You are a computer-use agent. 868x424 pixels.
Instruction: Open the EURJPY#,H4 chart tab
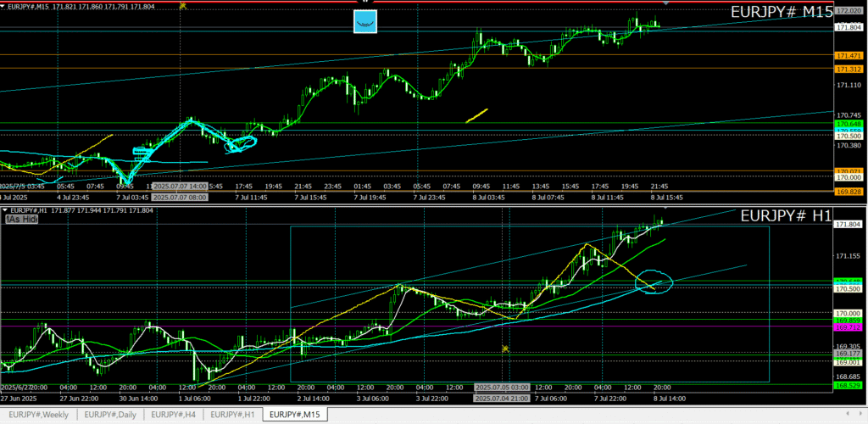(x=175, y=415)
